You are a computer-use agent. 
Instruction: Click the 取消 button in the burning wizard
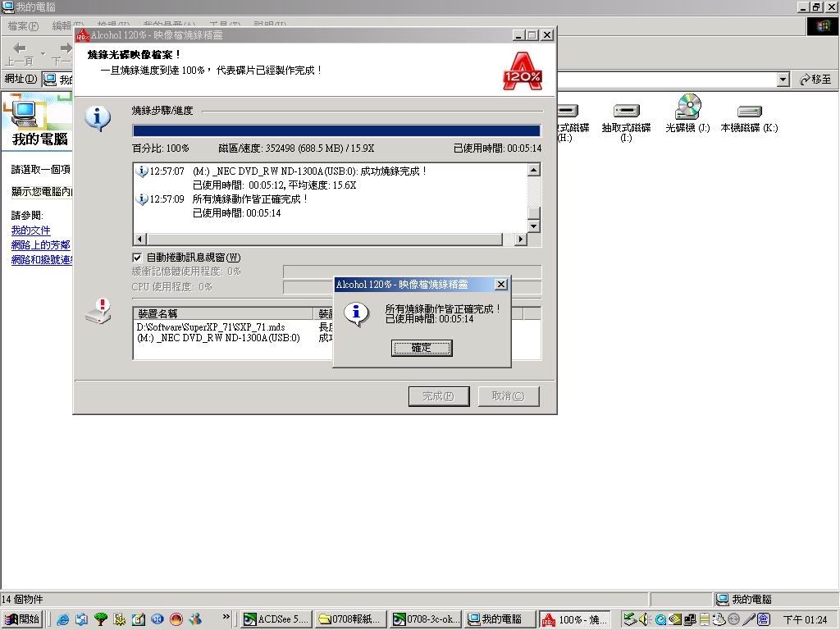click(x=509, y=396)
